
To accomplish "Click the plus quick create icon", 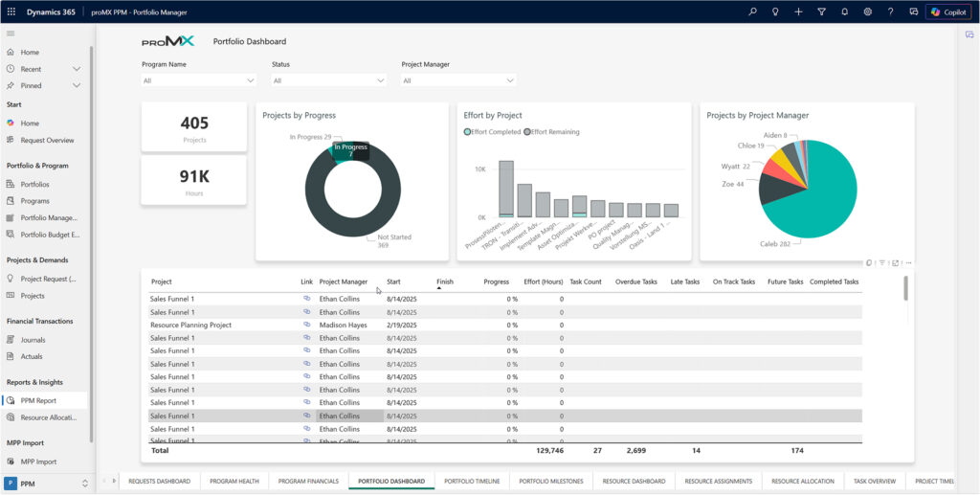I will click(798, 11).
